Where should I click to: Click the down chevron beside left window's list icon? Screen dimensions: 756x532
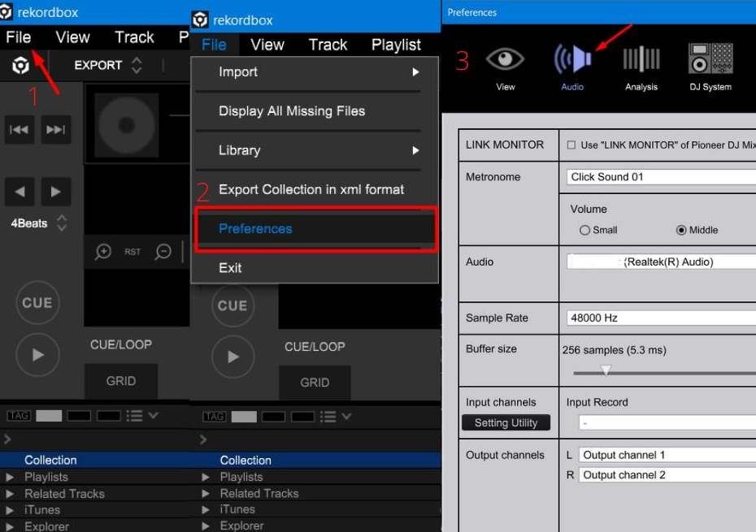pyautogui.click(x=154, y=415)
